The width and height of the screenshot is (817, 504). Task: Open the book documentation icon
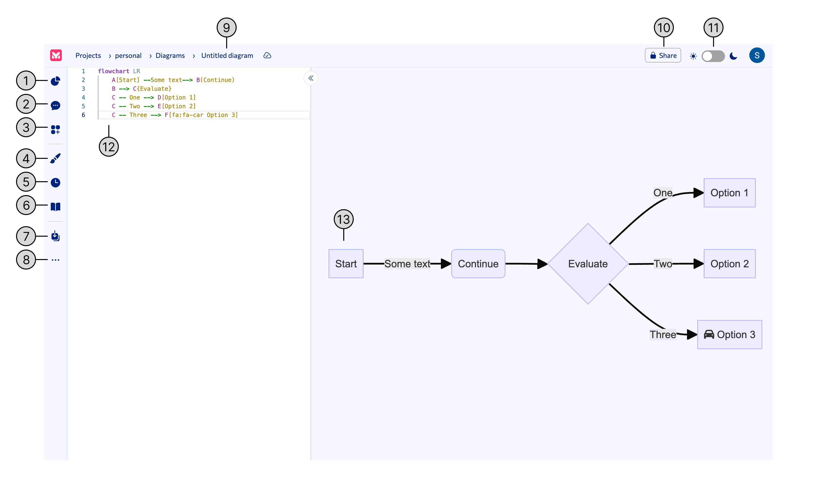click(x=55, y=207)
